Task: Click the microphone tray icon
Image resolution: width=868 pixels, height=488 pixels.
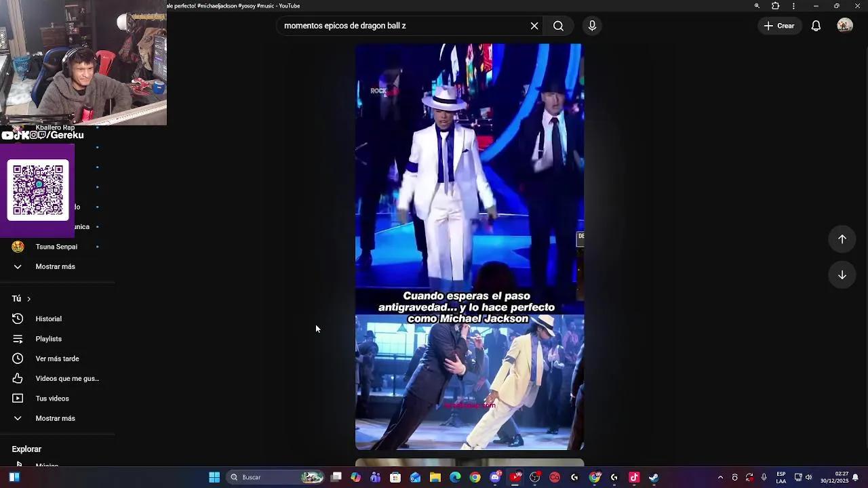Action: pyautogui.click(x=764, y=477)
